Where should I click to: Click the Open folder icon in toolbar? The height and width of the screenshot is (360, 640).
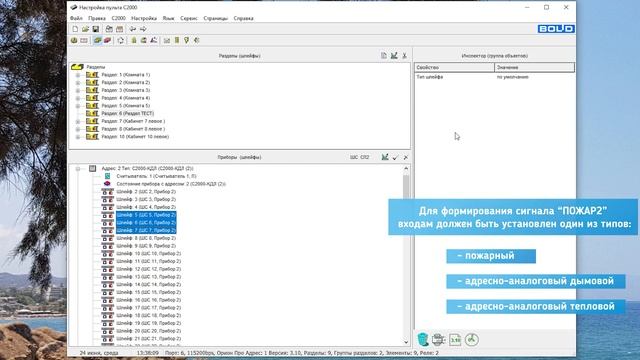click(x=85, y=29)
